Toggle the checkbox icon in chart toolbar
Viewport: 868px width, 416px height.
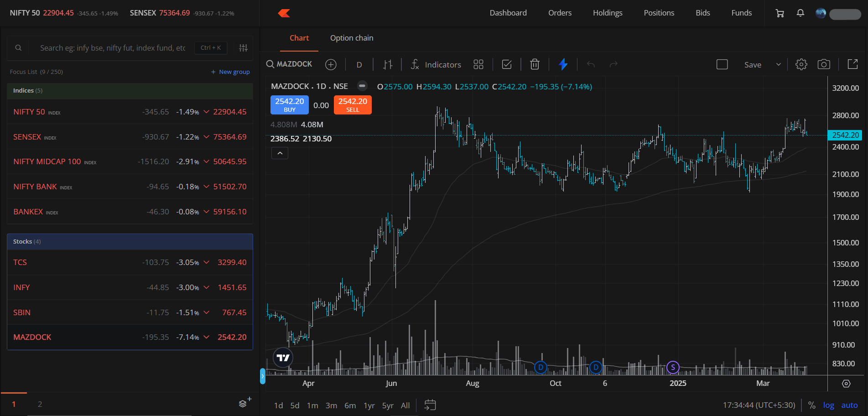[506, 65]
